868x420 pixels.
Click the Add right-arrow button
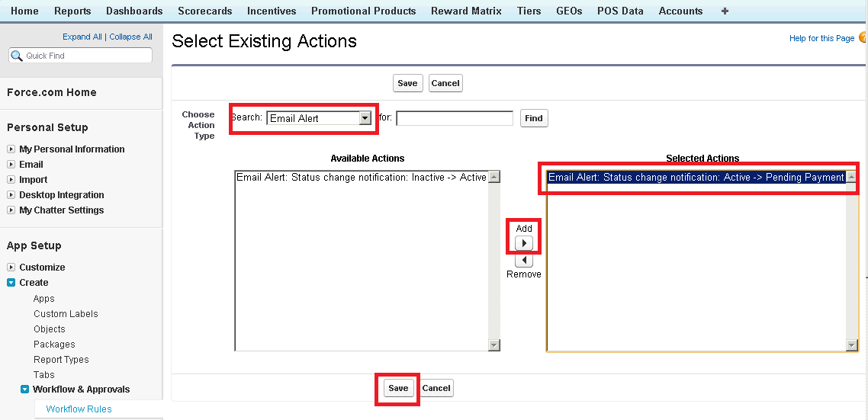tap(524, 243)
